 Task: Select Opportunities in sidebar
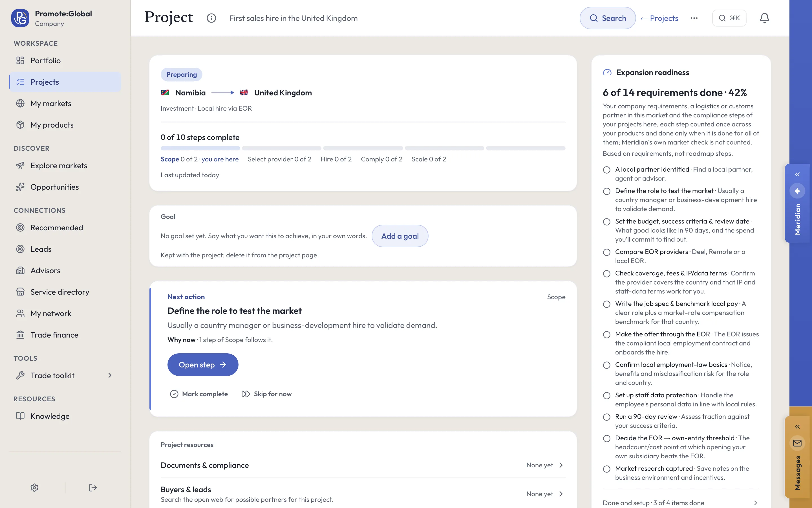65,187
